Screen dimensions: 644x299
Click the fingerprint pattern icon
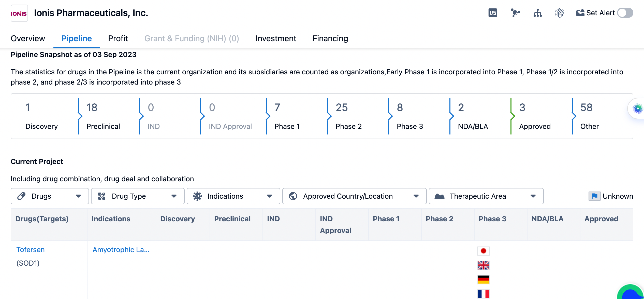tap(560, 13)
